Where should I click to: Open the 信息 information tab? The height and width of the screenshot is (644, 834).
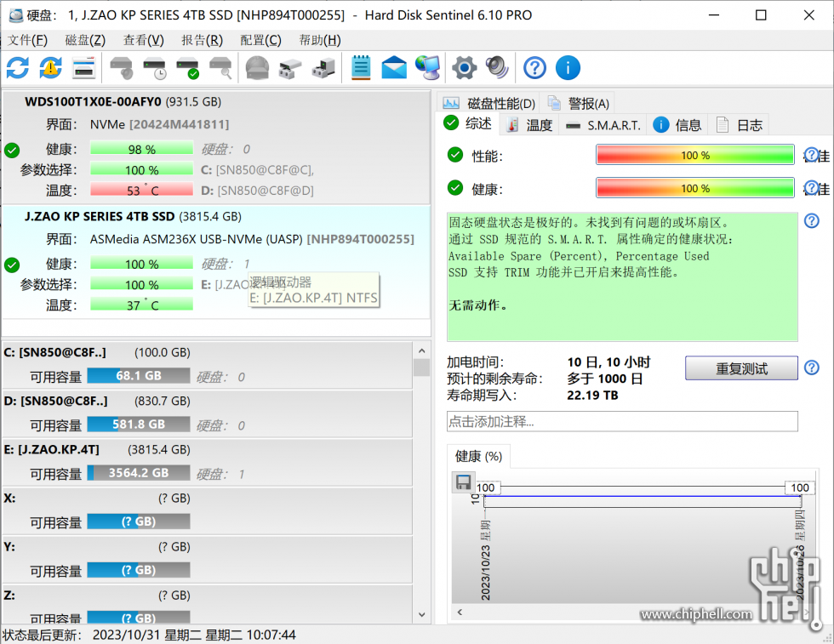pyautogui.click(x=677, y=125)
